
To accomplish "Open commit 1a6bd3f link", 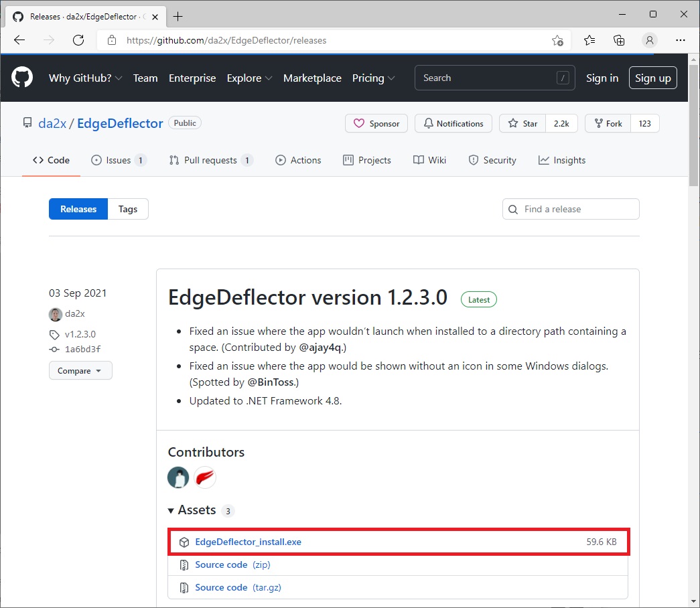I will (82, 349).
